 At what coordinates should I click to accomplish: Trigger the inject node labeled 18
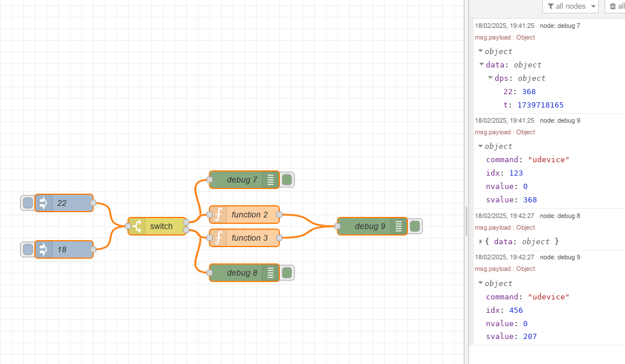tap(27, 249)
